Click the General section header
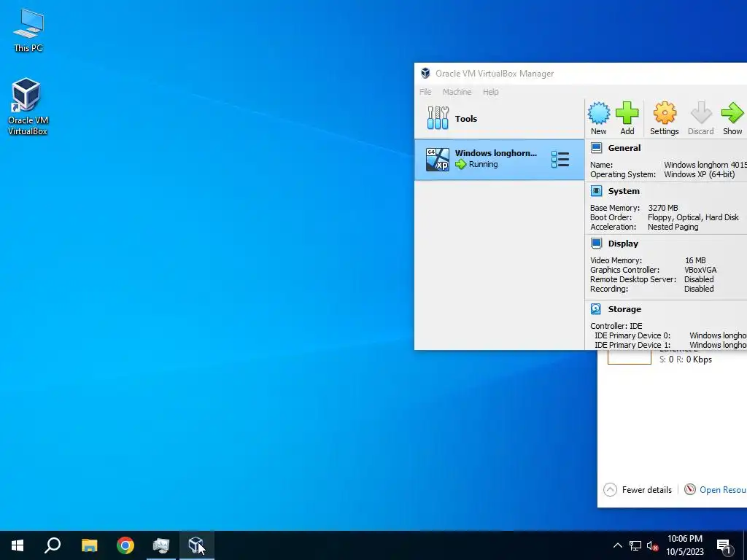 pos(624,148)
